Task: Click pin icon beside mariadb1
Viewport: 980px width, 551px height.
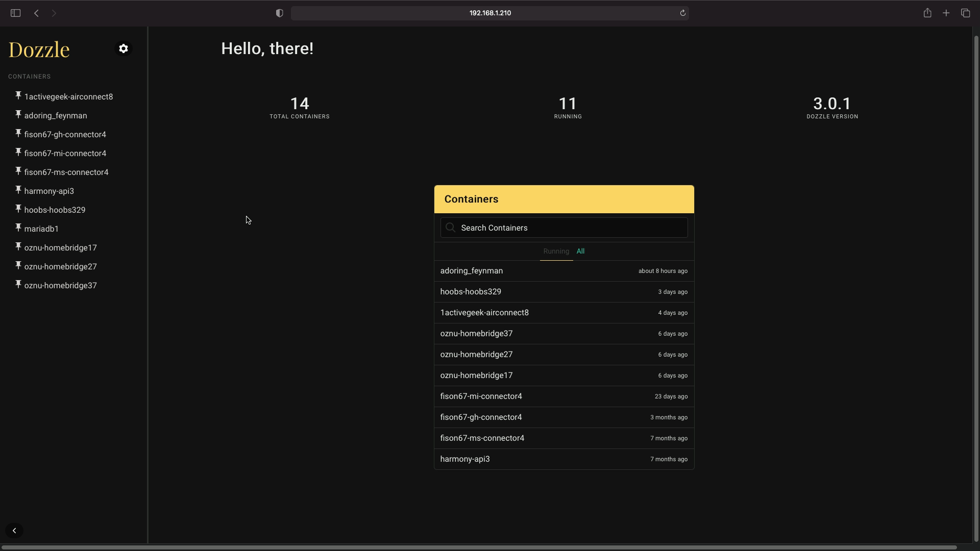Action: point(18,228)
